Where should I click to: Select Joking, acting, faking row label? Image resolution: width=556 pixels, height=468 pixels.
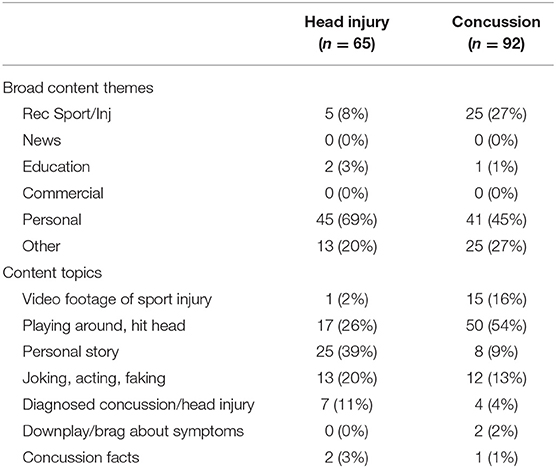[x=94, y=379]
